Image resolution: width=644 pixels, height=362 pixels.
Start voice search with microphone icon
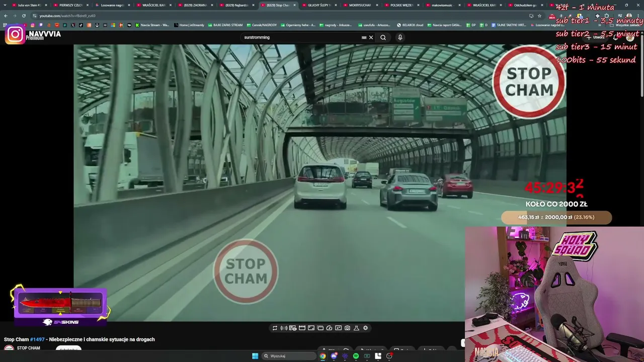400,37
